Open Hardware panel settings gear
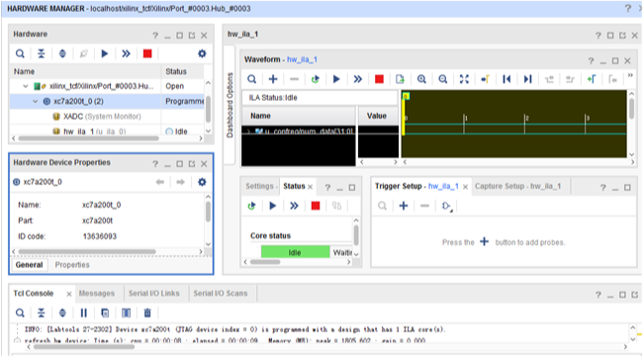This screenshot has height=358, width=644. point(202,53)
